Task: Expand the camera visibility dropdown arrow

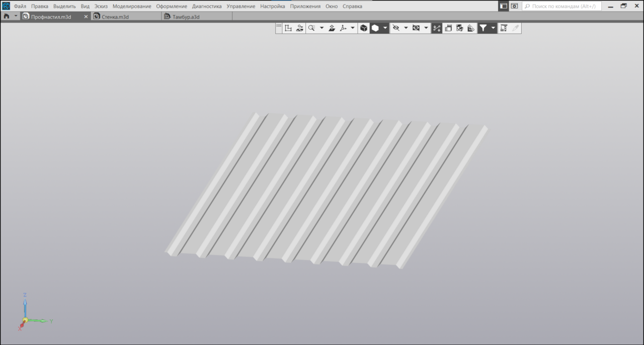Action: 426,28
